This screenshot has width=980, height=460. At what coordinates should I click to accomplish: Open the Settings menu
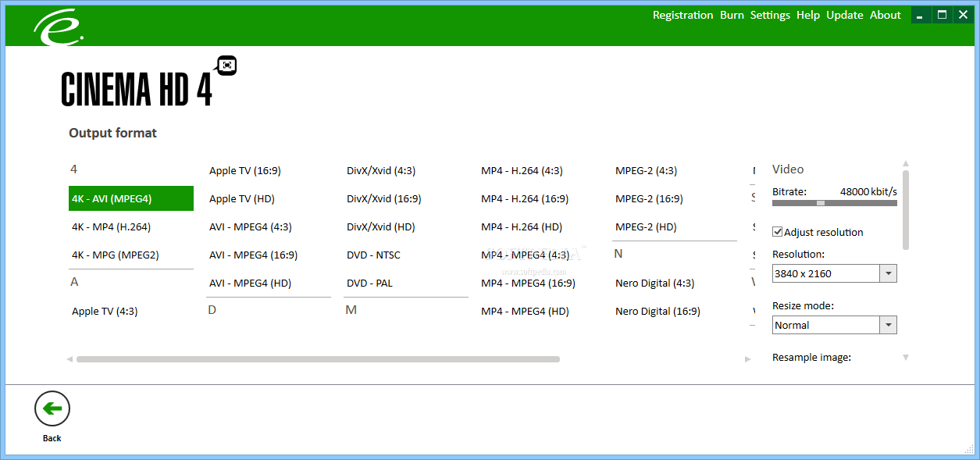point(770,15)
